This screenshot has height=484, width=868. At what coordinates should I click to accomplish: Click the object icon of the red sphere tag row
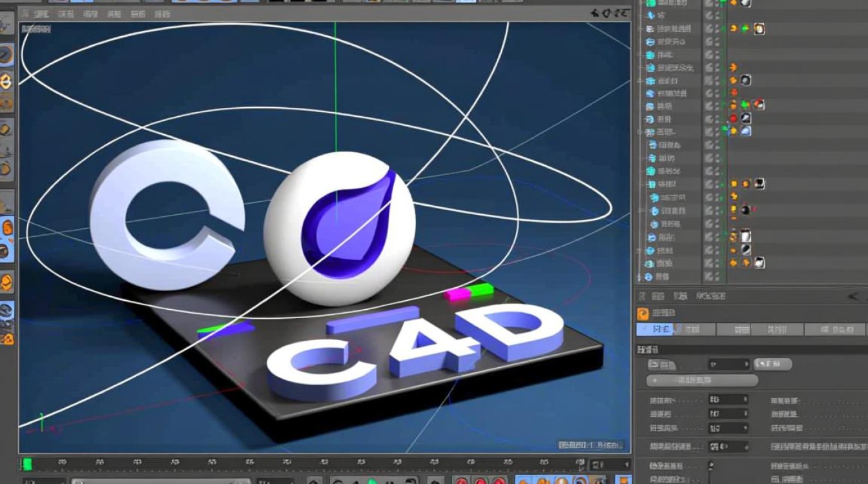650,119
